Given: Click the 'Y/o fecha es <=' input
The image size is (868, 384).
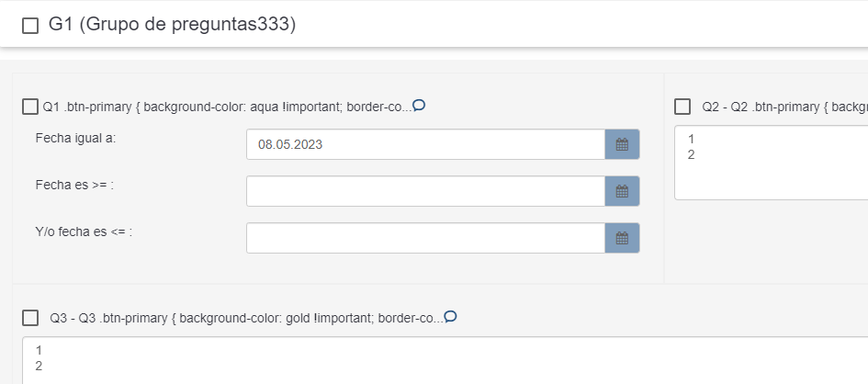Looking at the screenshot, I should point(425,238).
